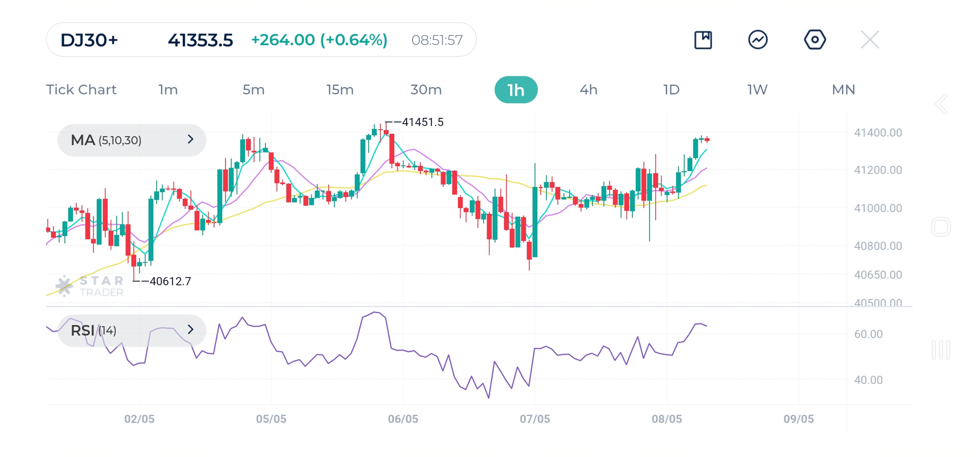Select the 30m timeframe
The height and width of the screenshot is (457, 980).
[x=426, y=90]
